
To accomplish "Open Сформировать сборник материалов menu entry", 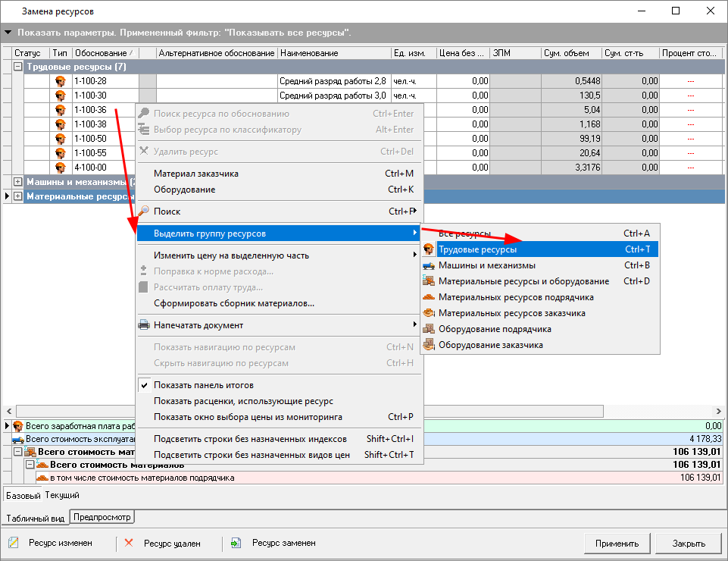I will [x=233, y=303].
